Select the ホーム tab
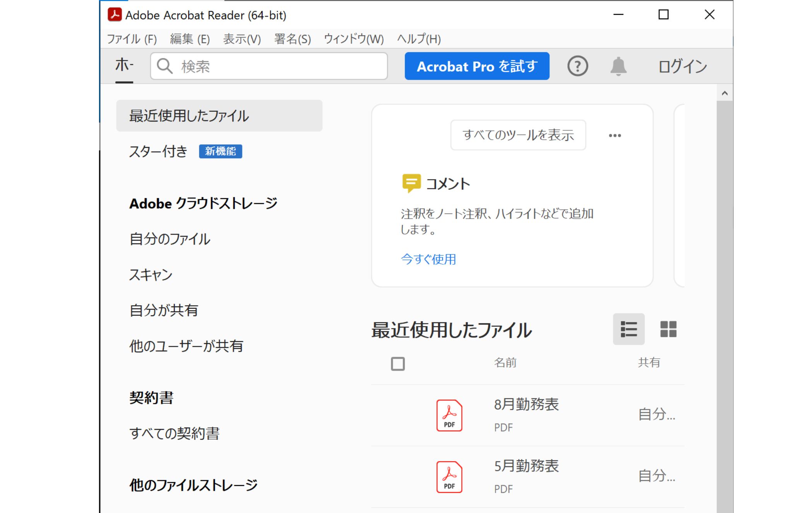 click(124, 65)
